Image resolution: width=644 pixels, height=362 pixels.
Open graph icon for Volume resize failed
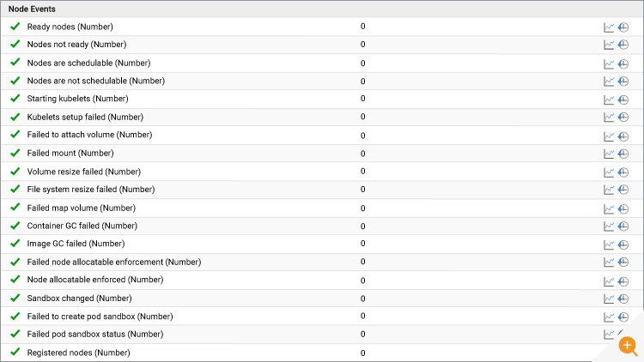pyautogui.click(x=609, y=172)
